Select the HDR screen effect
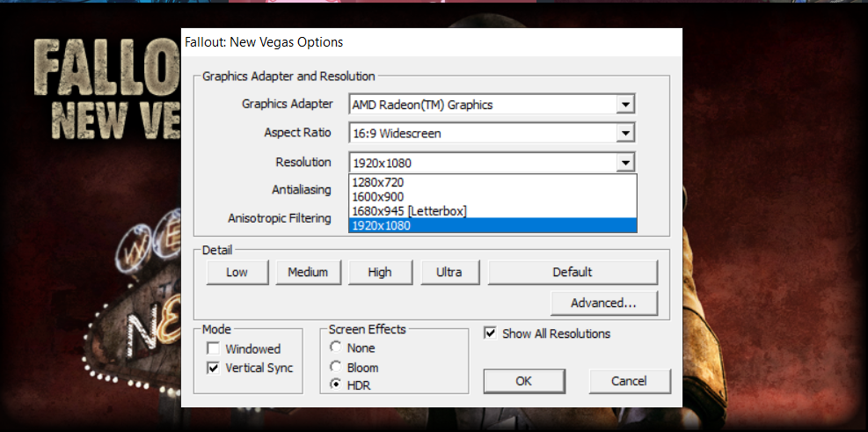 [335, 384]
